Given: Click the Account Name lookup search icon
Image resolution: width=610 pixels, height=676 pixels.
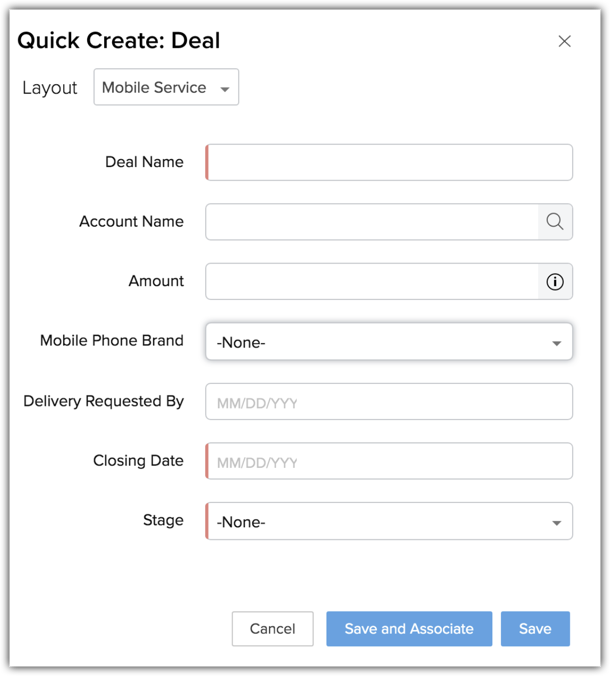Looking at the screenshot, I should click(x=555, y=222).
